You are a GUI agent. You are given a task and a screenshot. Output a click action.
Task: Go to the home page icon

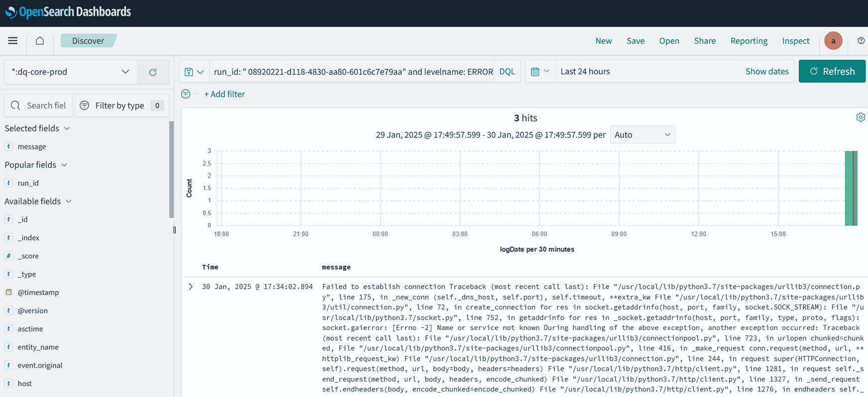tap(40, 41)
